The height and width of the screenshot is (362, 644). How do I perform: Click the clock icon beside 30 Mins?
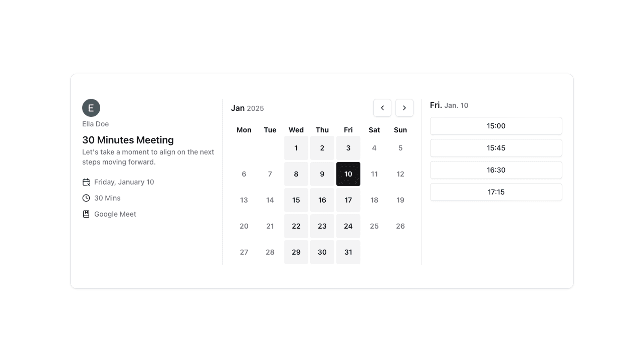click(86, 198)
